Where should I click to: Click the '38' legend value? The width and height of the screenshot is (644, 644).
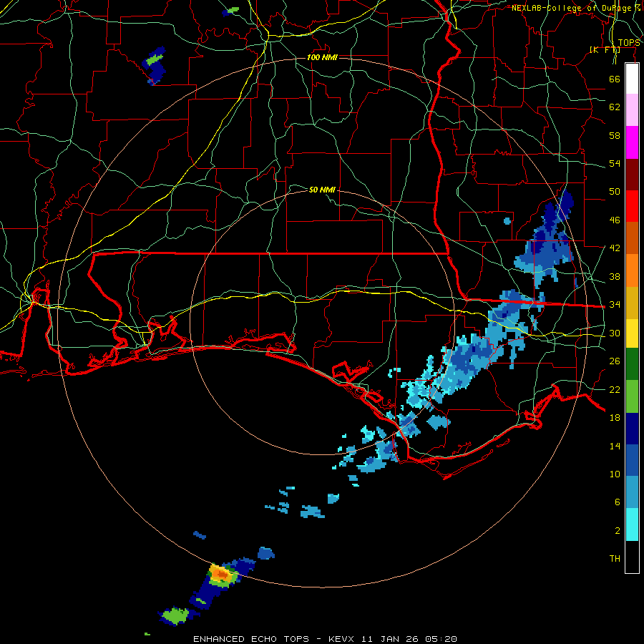point(615,276)
